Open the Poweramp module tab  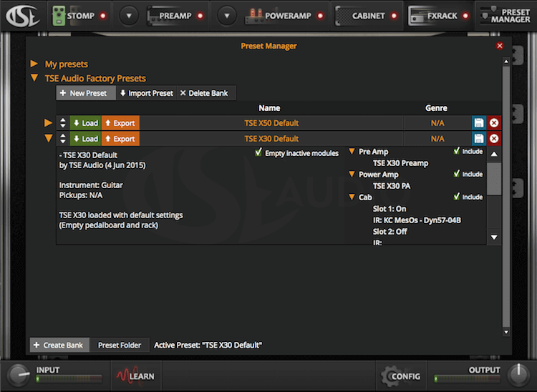[x=278, y=16]
